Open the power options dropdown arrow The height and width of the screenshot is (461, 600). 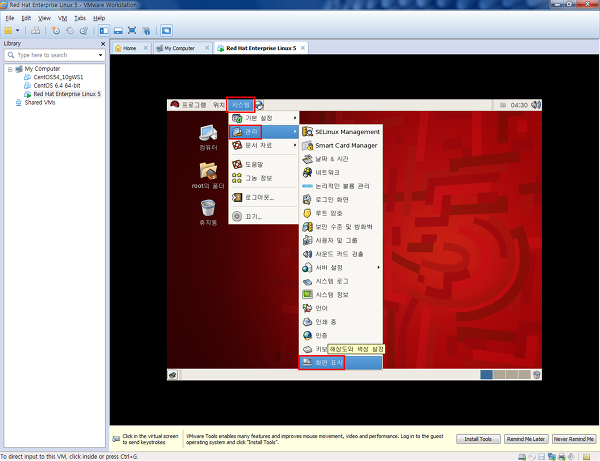17,30
